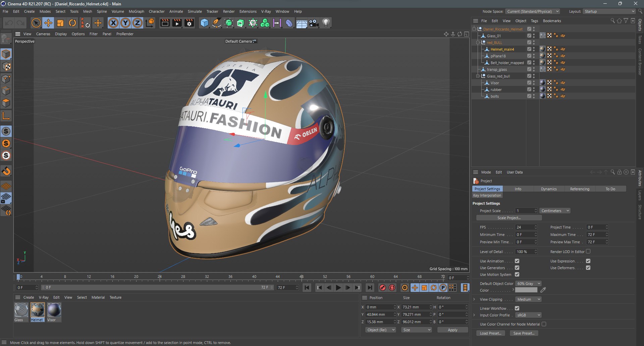
Task: Open the Spline Pen tool icon
Action: [x=217, y=23]
